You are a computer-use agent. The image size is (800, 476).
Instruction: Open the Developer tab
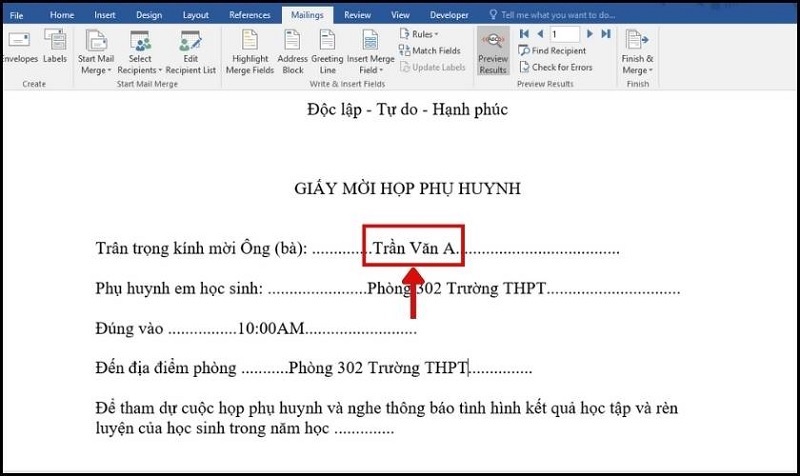coord(449,15)
